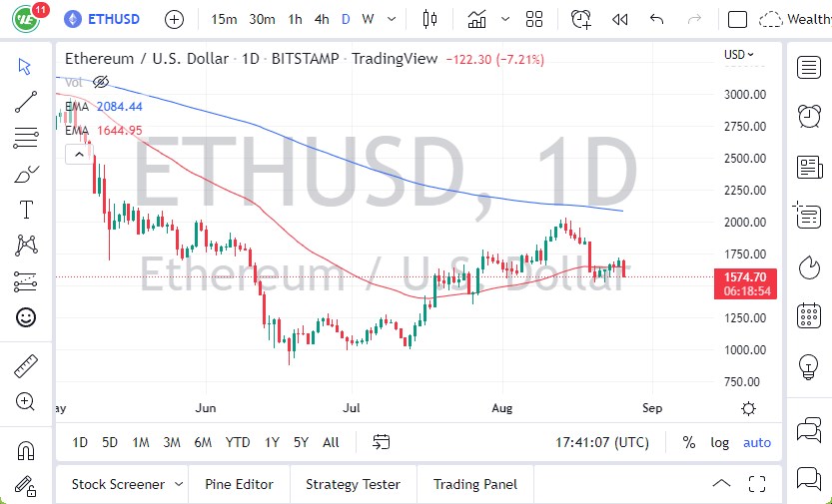The height and width of the screenshot is (504, 832).
Task: Toggle volume indicator visibility eye
Action: (x=100, y=82)
